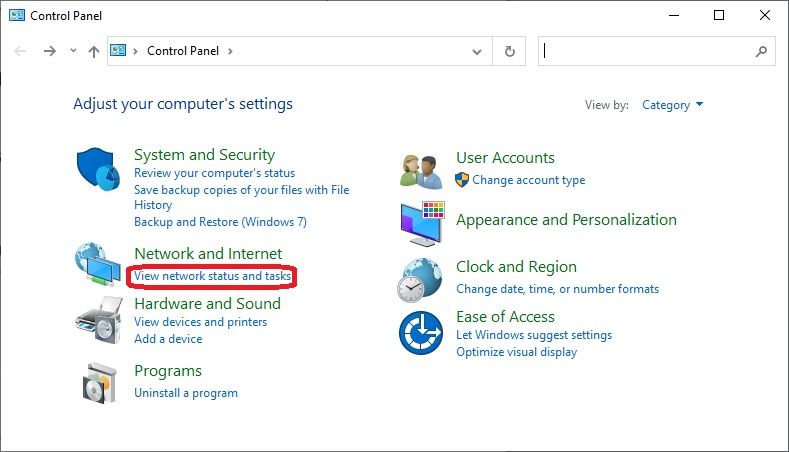Expand chevron after Control Panel breadcrumb
Viewport: 789px width, 452px height.
[230, 51]
